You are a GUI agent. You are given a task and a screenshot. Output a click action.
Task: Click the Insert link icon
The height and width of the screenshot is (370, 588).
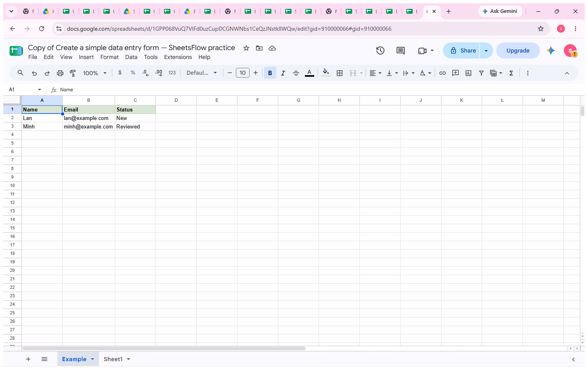443,73
